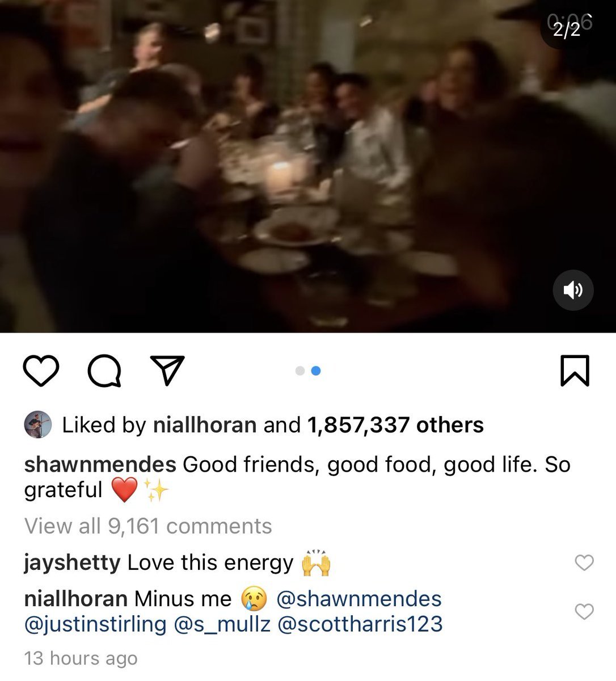Open the shawnmendes profile from caption
The width and height of the screenshot is (616, 681).
pyautogui.click(x=100, y=464)
